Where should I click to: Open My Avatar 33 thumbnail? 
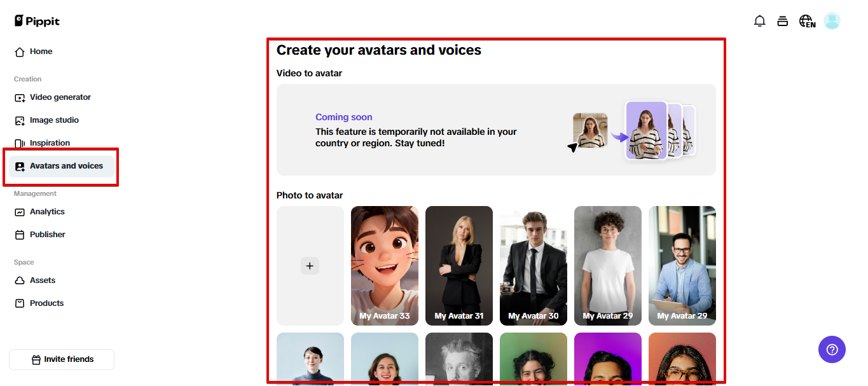coord(384,266)
